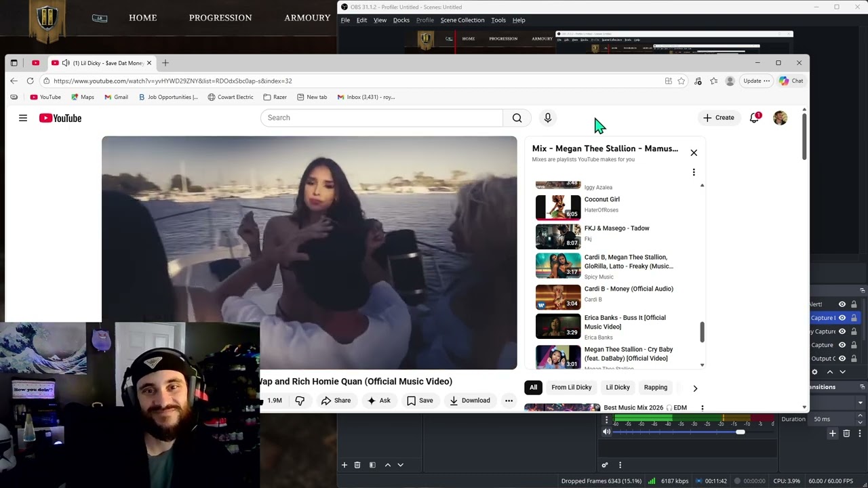The image size is (868, 488).
Task: Add a scene in OBS
Action: 344,465
